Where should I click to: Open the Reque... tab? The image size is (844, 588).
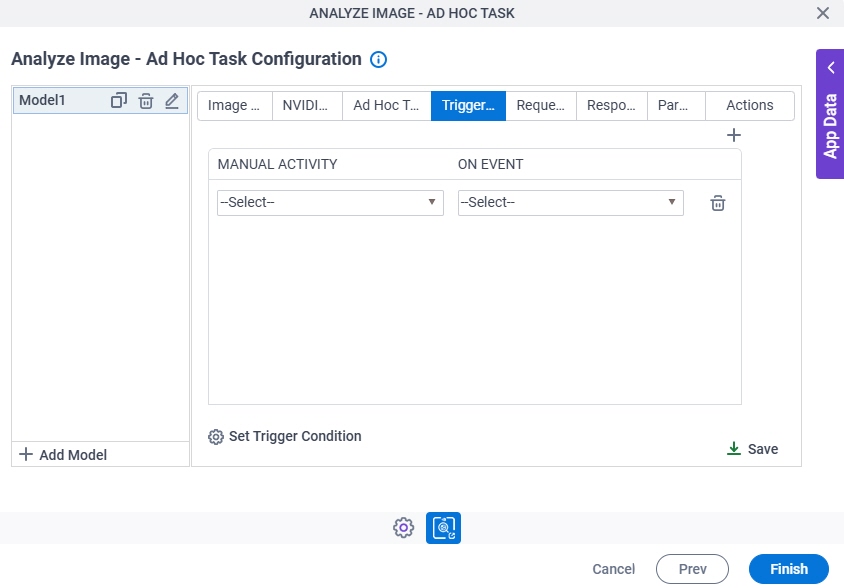coord(541,106)
